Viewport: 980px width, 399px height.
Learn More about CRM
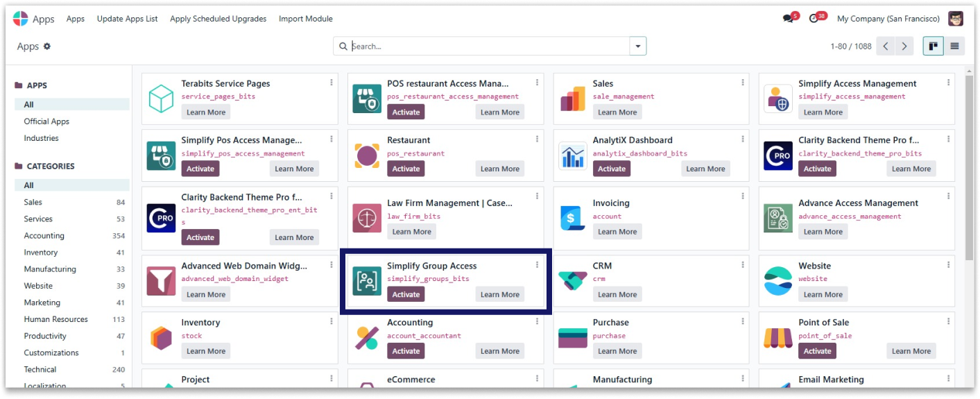click(617, 295)
